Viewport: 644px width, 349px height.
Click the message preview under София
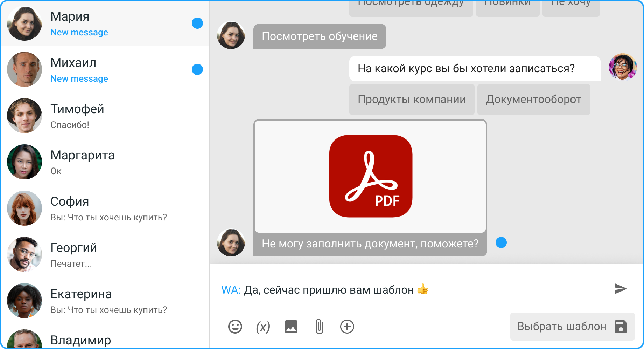pos(108,218)
